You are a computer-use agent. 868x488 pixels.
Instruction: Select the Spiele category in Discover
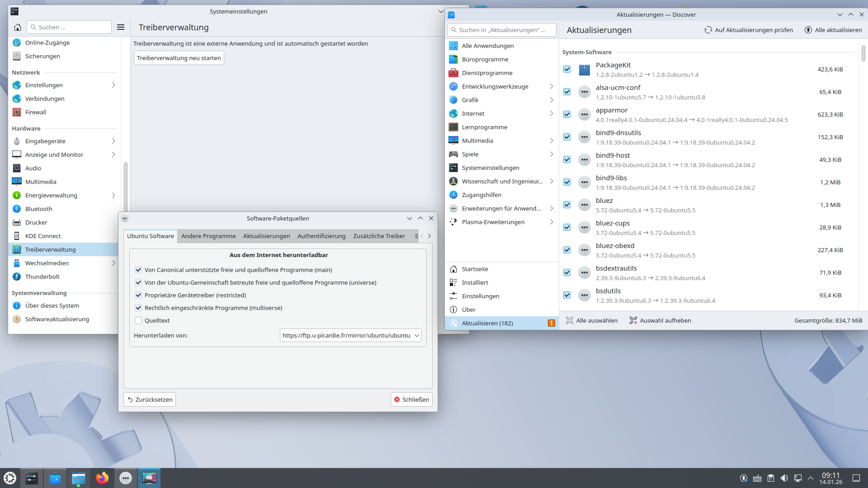(x=470, y=154)
